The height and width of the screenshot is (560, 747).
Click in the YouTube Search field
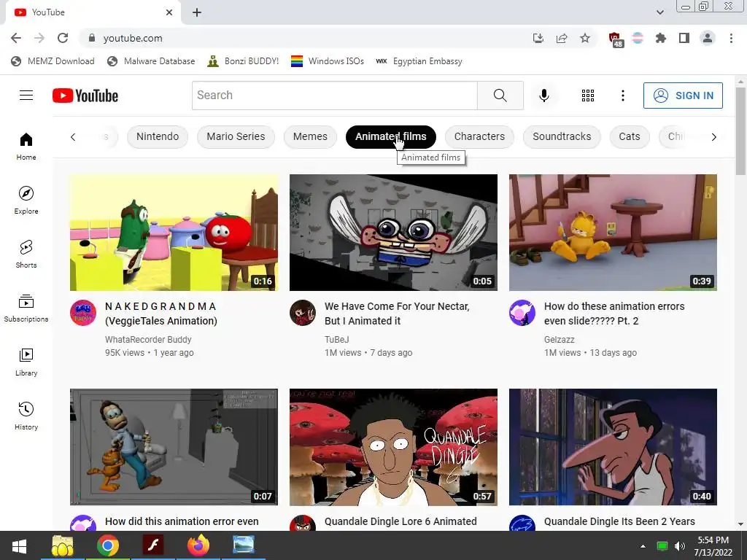[334, 96]
